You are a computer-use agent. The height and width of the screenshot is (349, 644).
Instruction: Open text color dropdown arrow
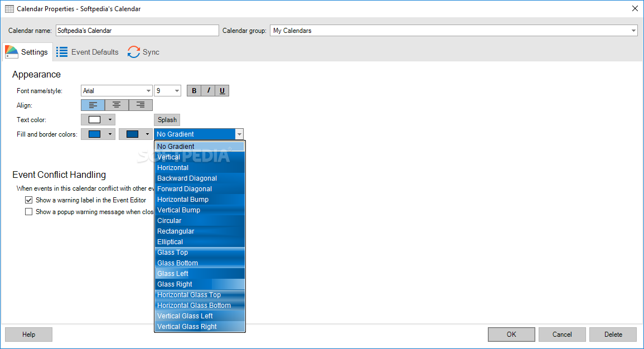click(x=110, y=120)
